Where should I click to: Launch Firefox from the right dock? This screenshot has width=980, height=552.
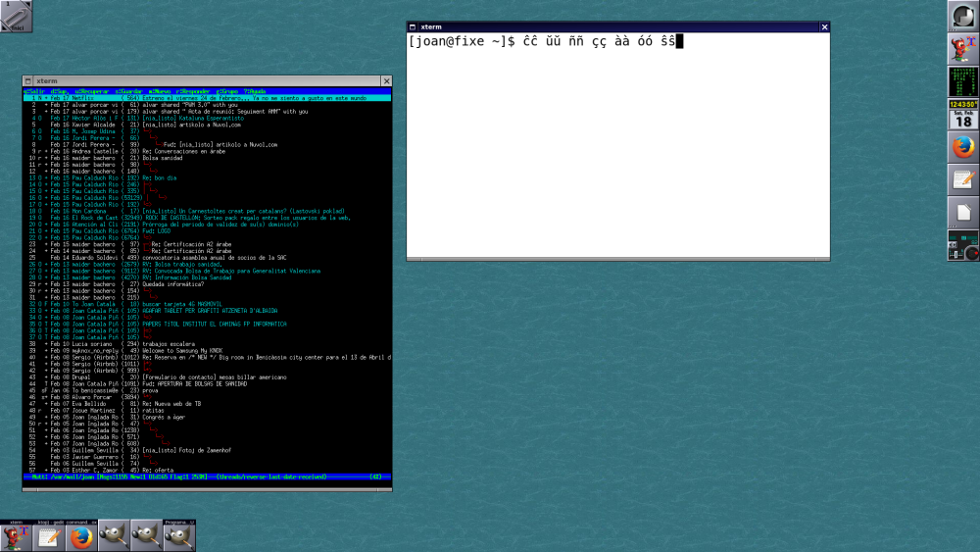[963, 147]
